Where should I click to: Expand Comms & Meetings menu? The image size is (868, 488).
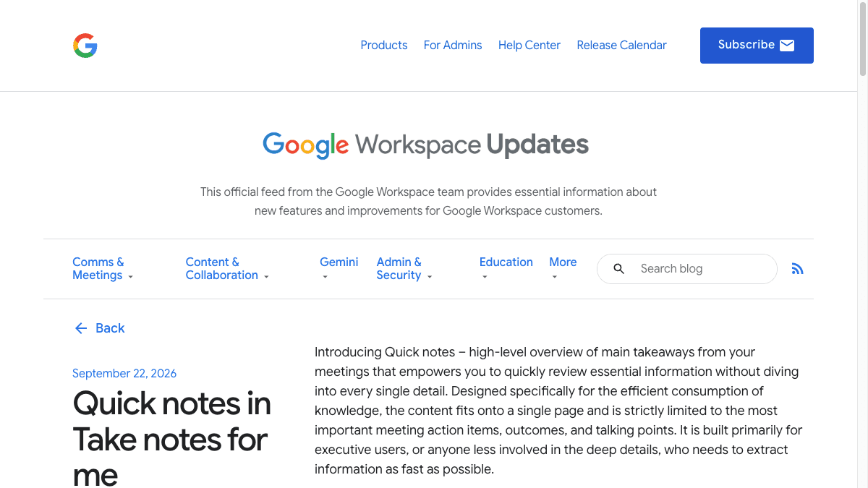(103, 269)
